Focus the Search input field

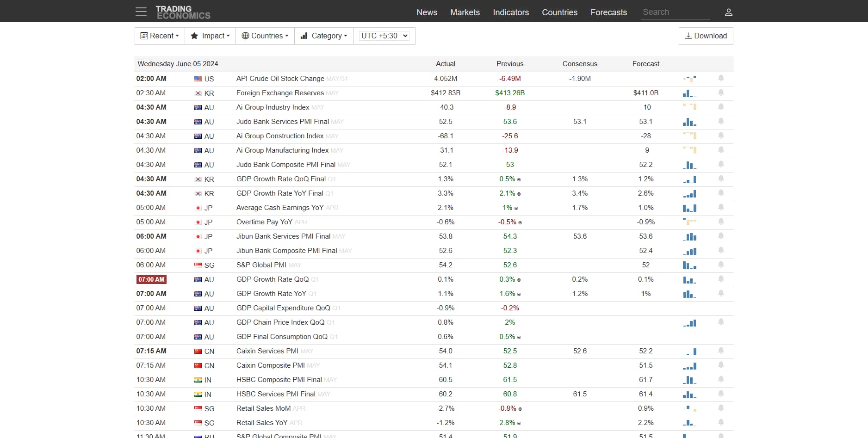[676, 12]
